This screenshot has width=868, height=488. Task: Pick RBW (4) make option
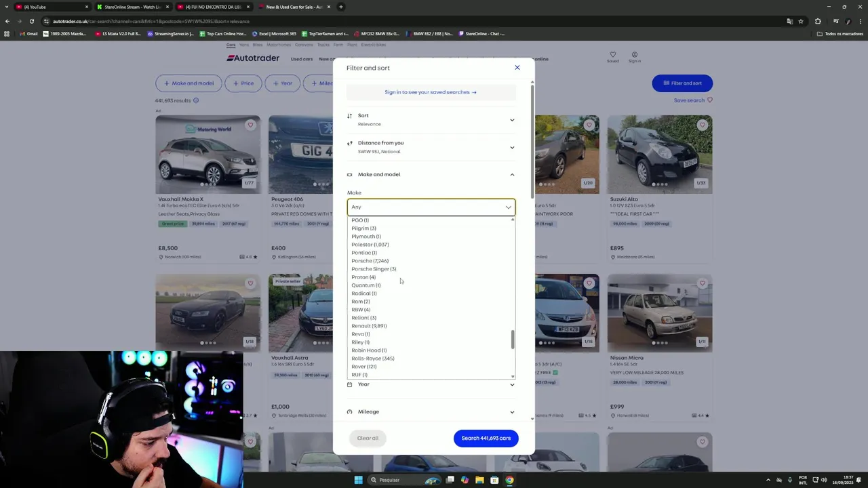pyautogui.click(x=361, y=310)
